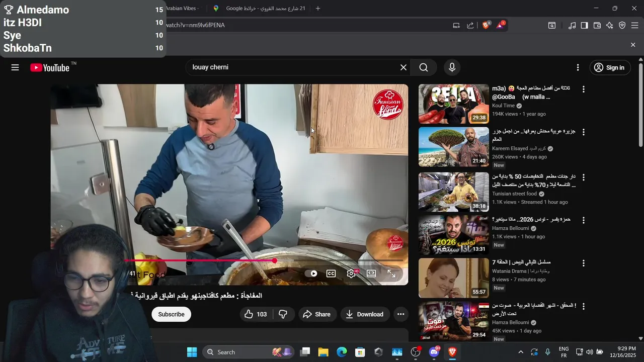644x362 pixels.
Task: Download the video
Action: [x=365, y=314]
